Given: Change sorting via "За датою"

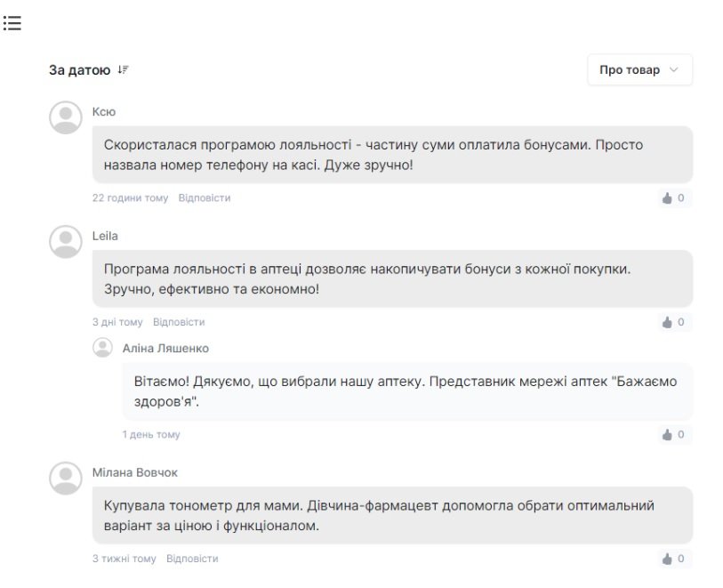Looking at the screenshot, I should (79, 70).
